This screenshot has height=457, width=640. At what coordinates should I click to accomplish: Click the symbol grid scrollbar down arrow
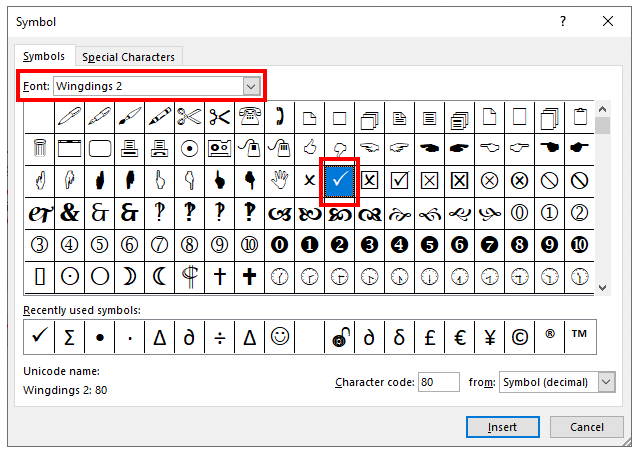click(602, 287)
